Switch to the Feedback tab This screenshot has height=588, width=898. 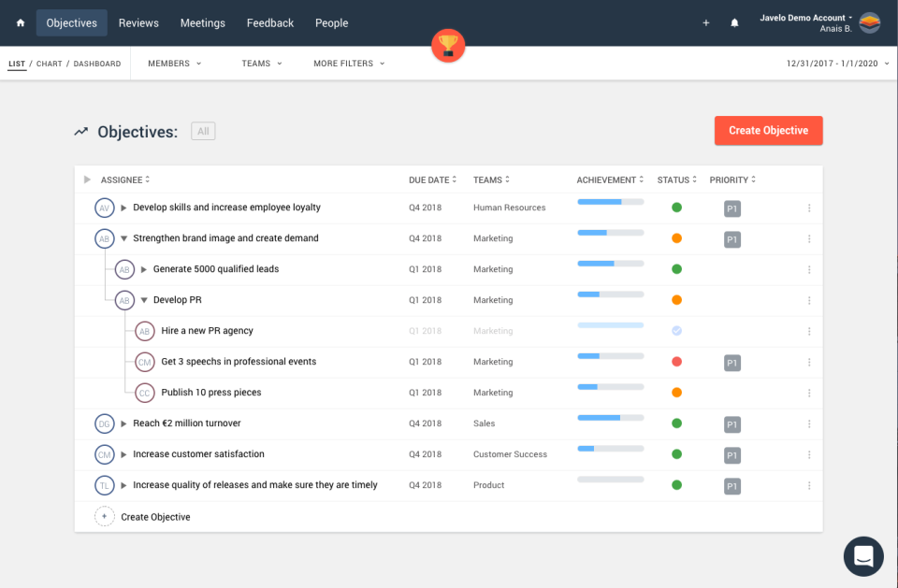(x=270, y=22)
